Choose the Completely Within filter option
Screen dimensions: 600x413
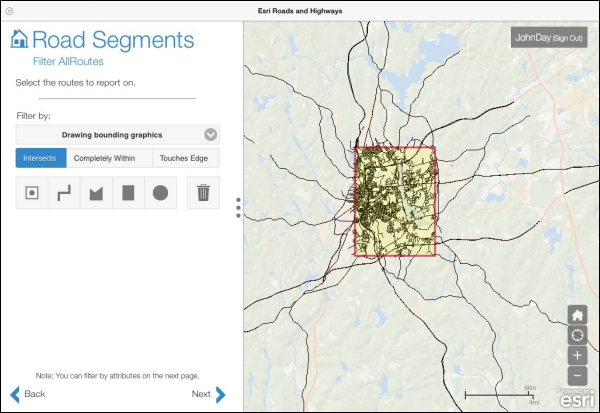pos(109,158)
